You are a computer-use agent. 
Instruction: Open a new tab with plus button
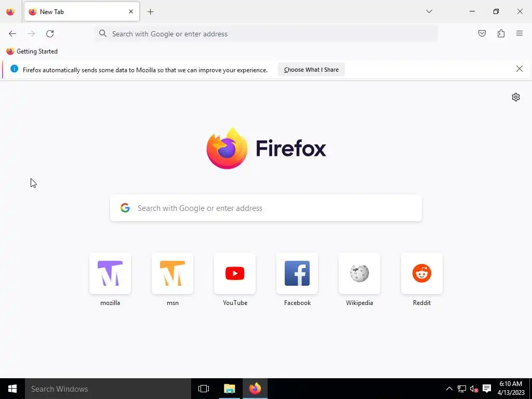coord(151,12)
